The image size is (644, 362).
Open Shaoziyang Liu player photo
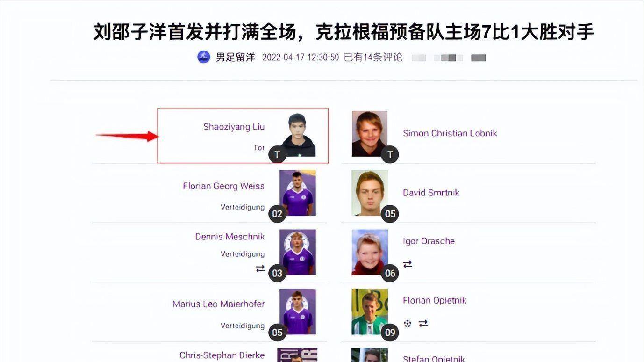click(x=298, y=134)
